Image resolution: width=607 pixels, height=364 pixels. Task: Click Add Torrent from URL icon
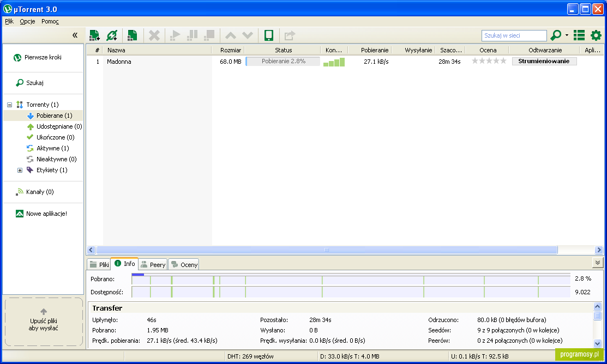click(112, 35)
